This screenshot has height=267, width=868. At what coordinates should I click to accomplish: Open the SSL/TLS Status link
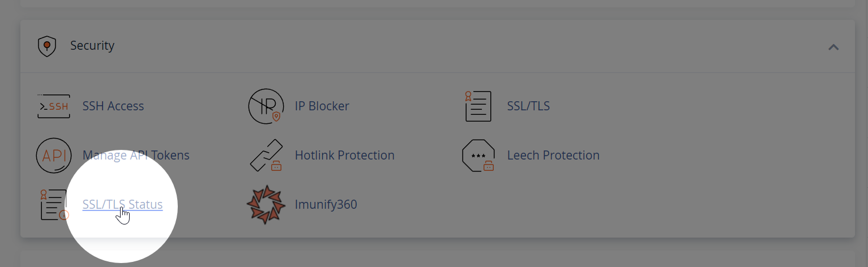click(123, 204)
